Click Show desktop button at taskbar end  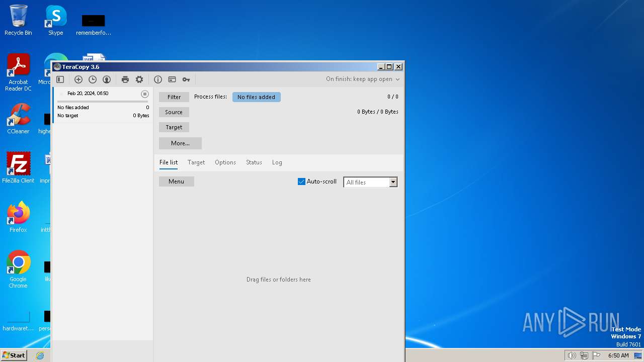coord(638,355)
